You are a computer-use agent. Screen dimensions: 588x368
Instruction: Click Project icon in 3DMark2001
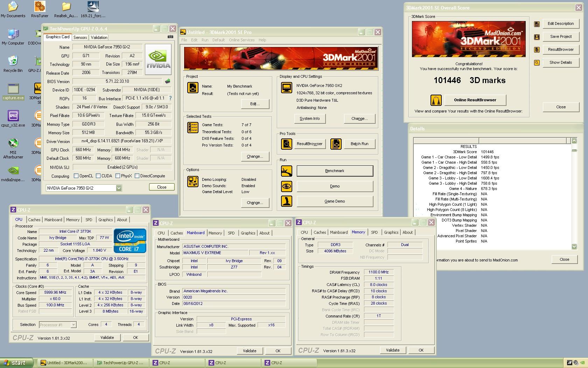[x=193, y=88]
